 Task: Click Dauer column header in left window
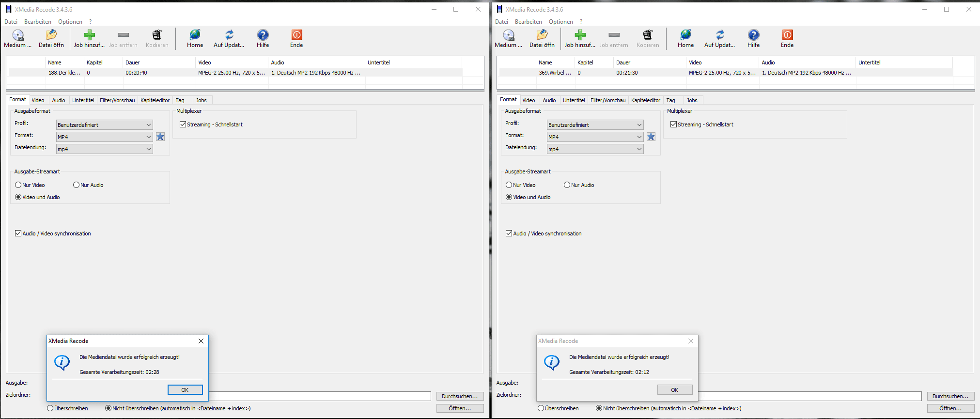coord(159,62)
